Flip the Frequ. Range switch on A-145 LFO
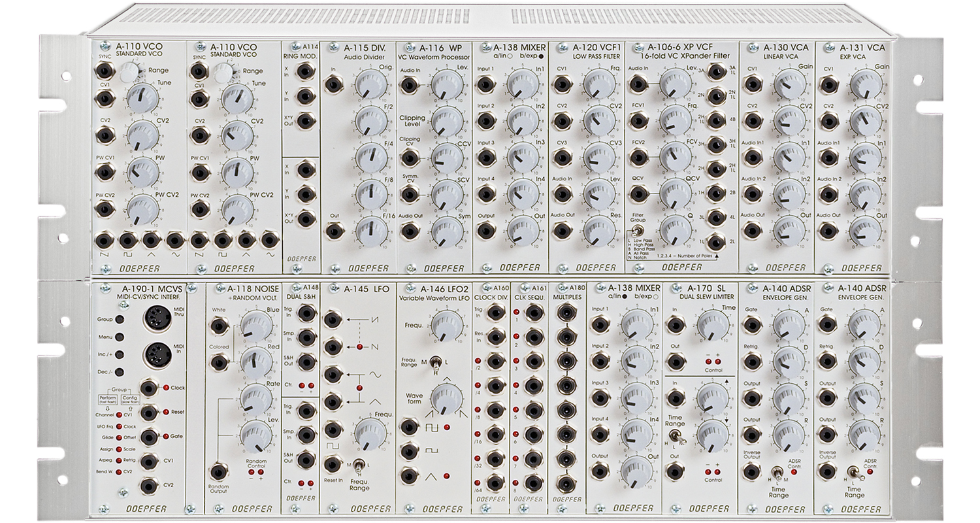The image size is (980, 523). coord(359,465)
